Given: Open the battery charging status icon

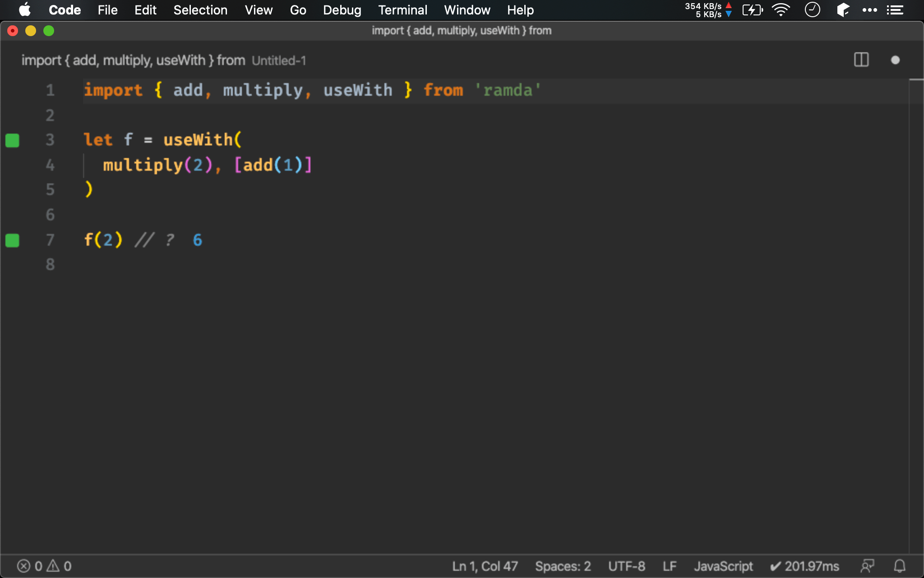Looking at the screenshot, I should pyautogui.click(x=753, y=10).
